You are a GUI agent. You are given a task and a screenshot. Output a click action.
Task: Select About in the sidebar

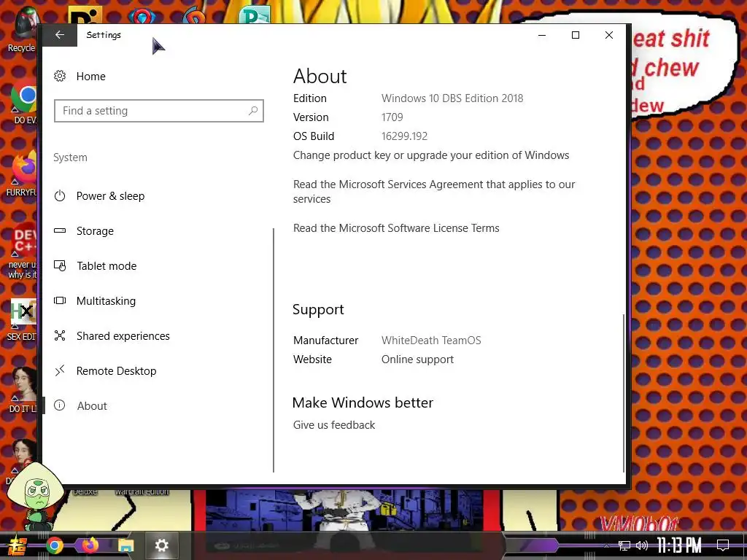(x=92, y=405)
